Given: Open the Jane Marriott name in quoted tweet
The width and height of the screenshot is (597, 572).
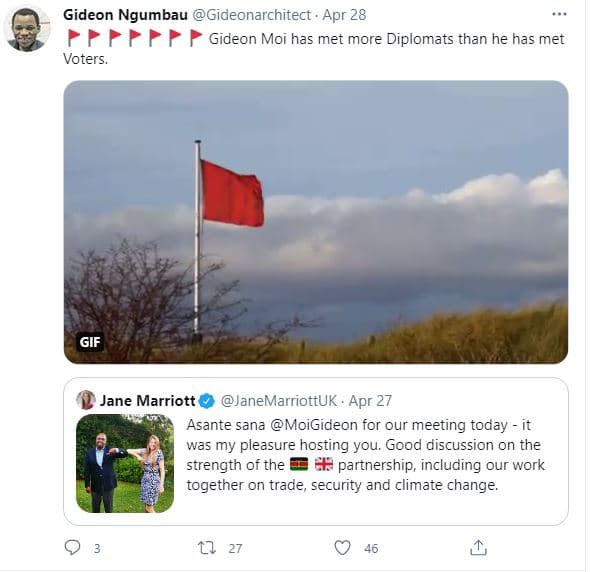Looking at the screenshot, I should pyautogui.click(x=148, y=401).
